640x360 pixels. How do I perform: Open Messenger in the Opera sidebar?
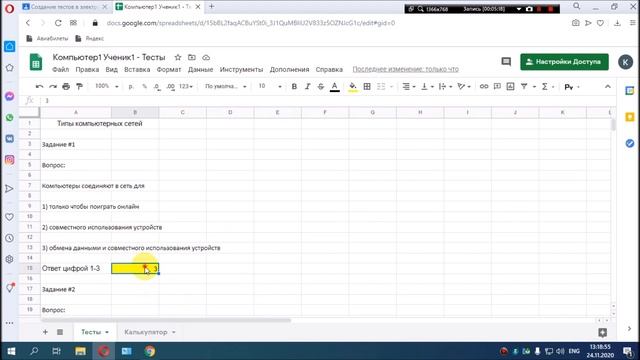(9, 96)
